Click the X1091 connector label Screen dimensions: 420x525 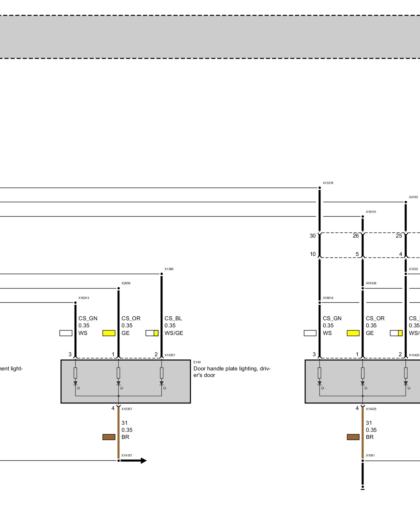point(370,455)
